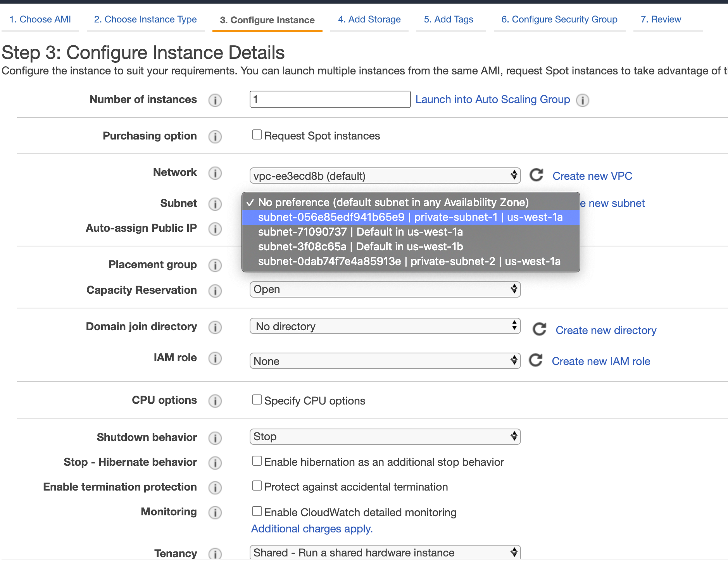728x582 pixels.
Task: Go to the Add Storage step tab
Action: coord(369,19)
